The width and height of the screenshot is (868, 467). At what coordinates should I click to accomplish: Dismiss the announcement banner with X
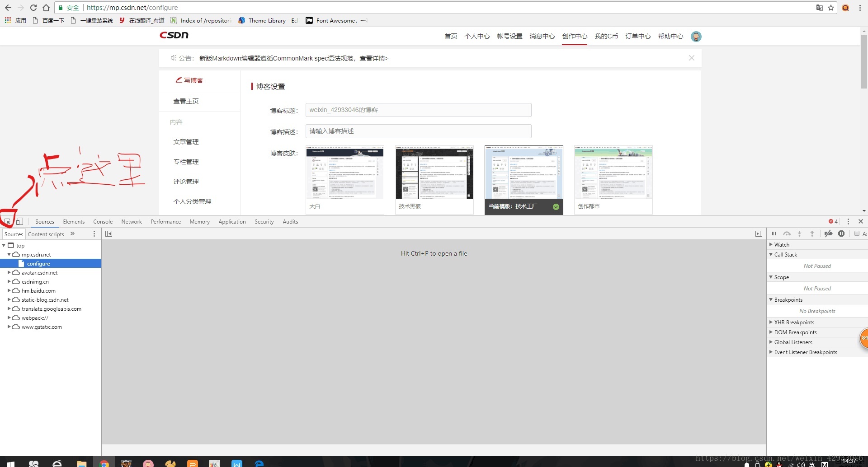coord(691,58)
